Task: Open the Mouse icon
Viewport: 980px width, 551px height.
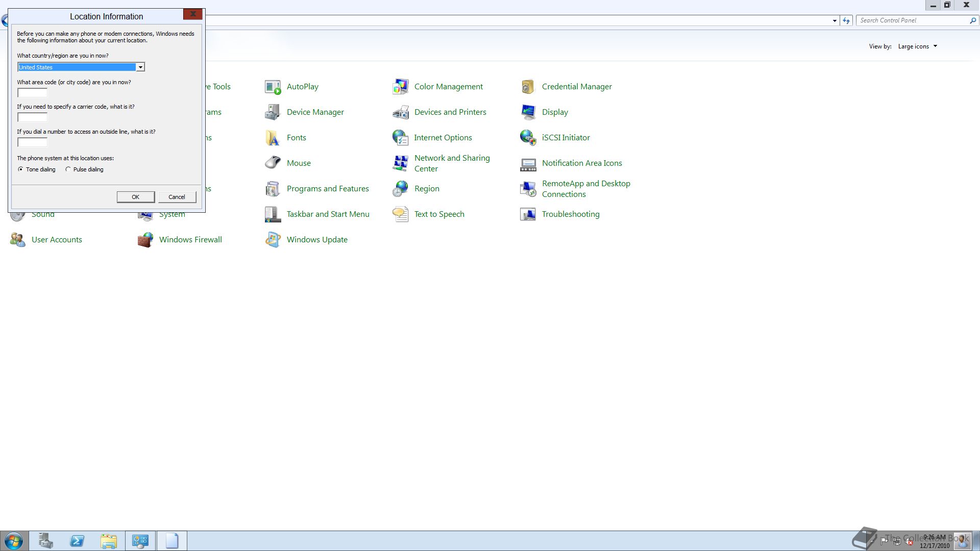Action: pyautogui.click(x=273, y=163)
